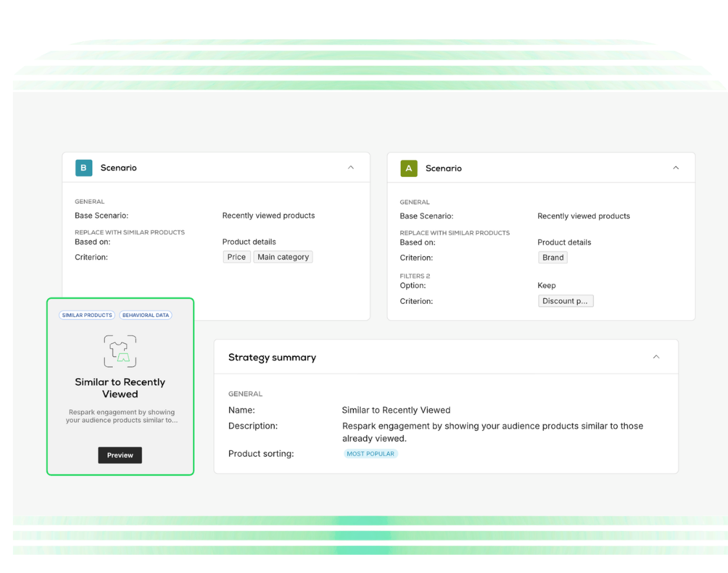This screenshot has width=728, height=573.
Task: Click the strategy name value in summary
Action: click(396, 410)
